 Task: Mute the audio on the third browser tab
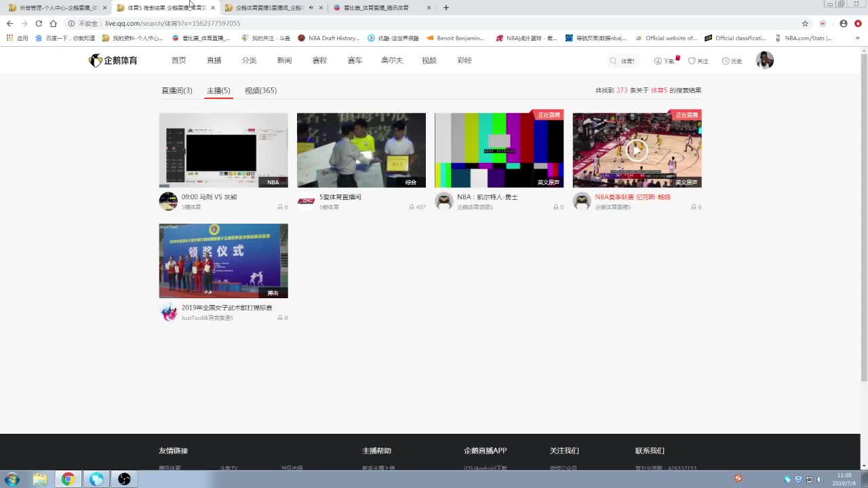tap(311, 8)
